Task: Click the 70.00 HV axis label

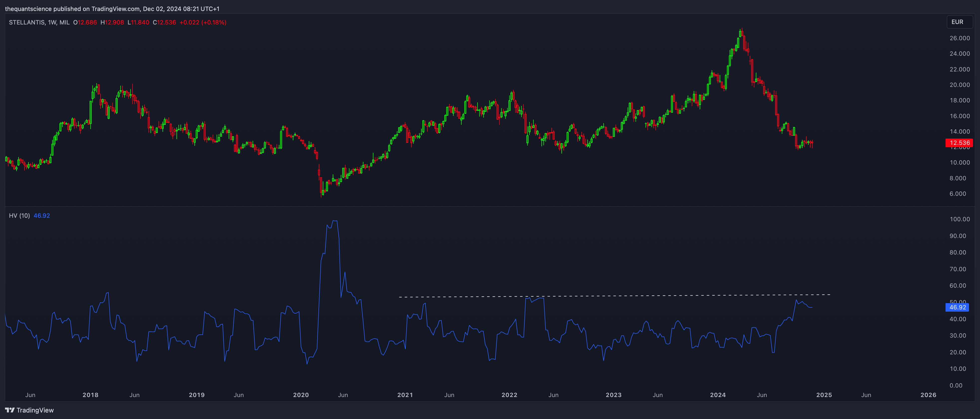Action: (x=958, y=269)
